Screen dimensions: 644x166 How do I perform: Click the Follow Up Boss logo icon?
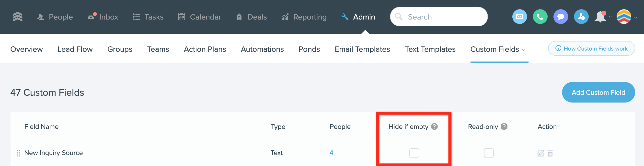click(x=18, y=17)
